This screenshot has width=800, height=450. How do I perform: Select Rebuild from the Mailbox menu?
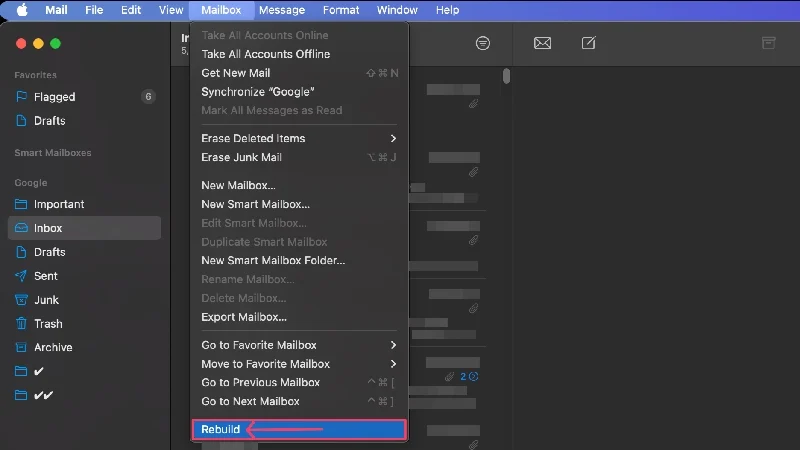[299, 430]
